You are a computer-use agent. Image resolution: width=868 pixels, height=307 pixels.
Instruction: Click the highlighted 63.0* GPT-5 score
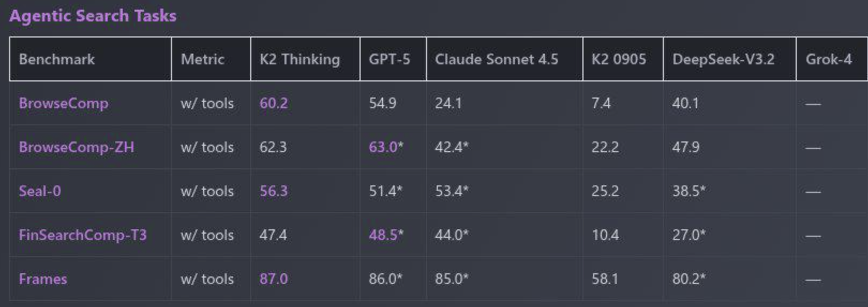point(386,147)
